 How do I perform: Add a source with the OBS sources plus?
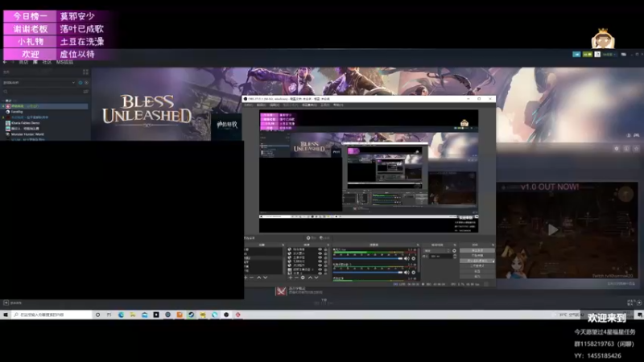(291, 278)
